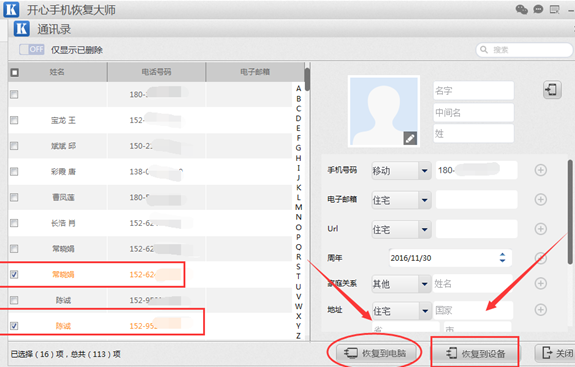Image resolution: width=575 pixels, height=367 pixels.
Task: Click the 姓名 column header
Action: (x=58, y=72)
